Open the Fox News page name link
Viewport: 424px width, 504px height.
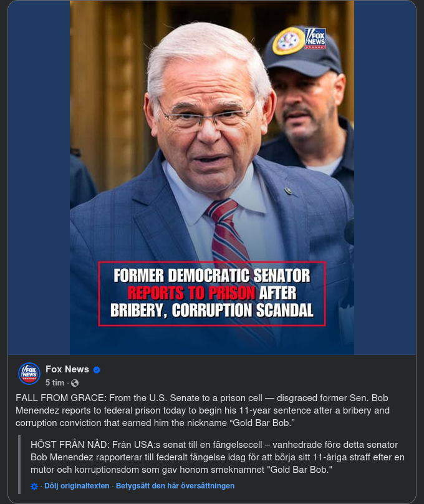[x=67, y=369]
